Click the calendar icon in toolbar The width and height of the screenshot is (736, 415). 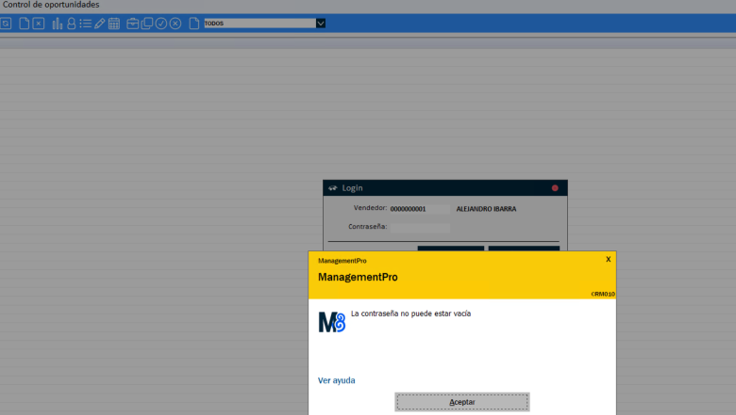tap(114, 23)
